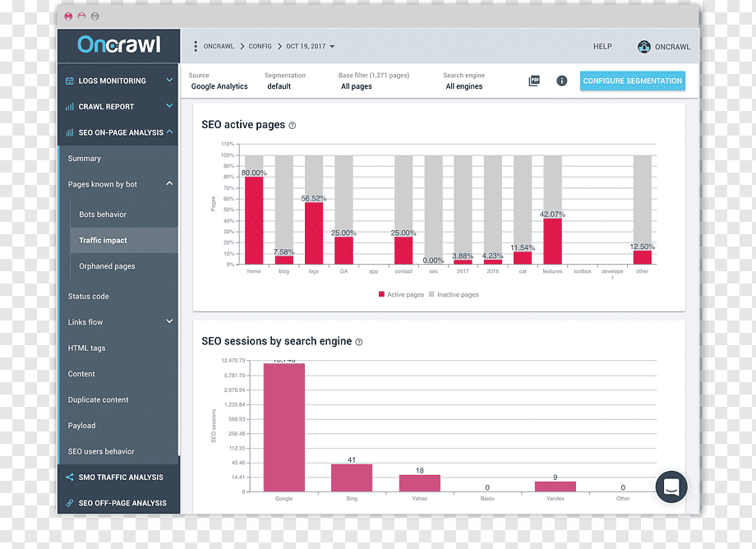Click help icon beside SEO sessions by search engine
The image size is (756, 549).
359,342
